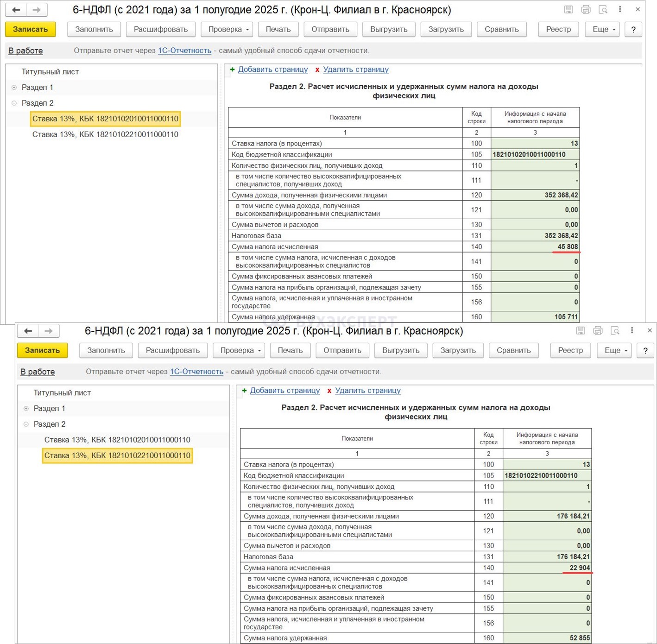Expand Раздел 1 in bottom window tree
Screen dimensions: 657x644
[26, 409]
